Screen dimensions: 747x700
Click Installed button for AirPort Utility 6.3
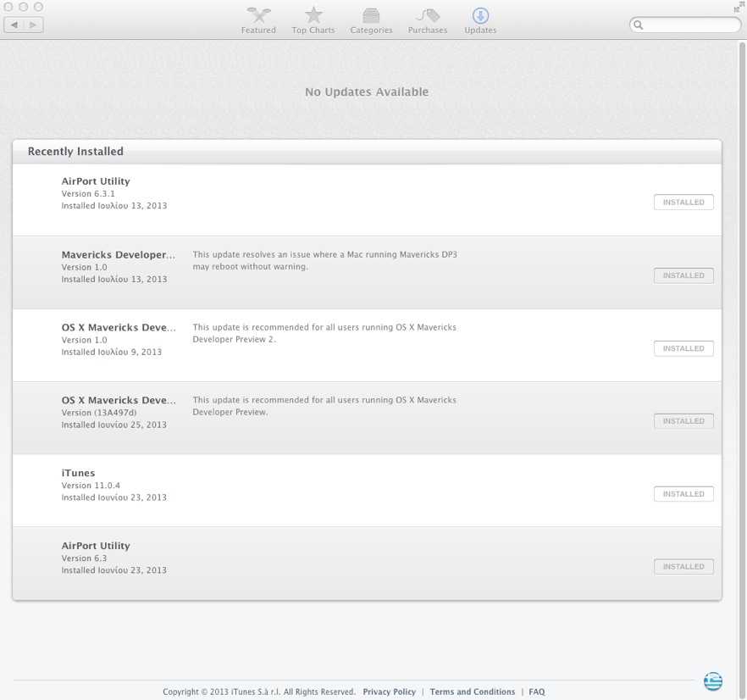[x=683, y=566]
